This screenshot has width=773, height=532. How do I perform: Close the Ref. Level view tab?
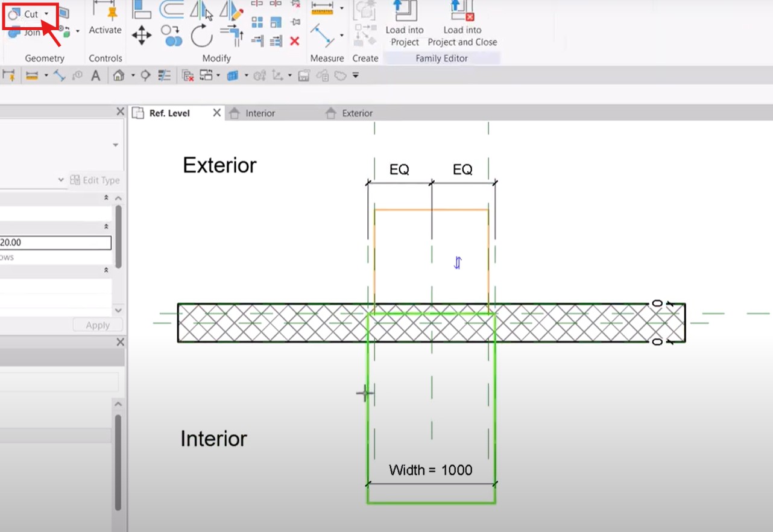point(216,113)
